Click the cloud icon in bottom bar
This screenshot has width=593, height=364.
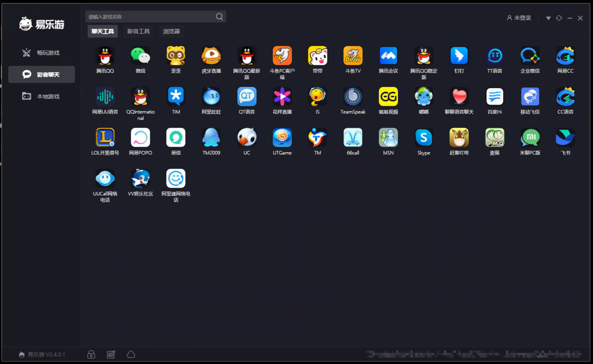[131, 354]
